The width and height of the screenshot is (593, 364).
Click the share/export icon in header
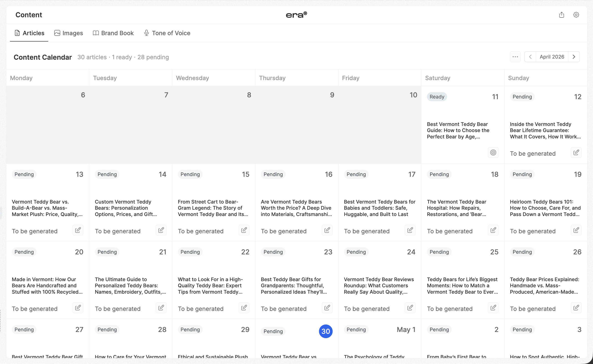[561, 15]
